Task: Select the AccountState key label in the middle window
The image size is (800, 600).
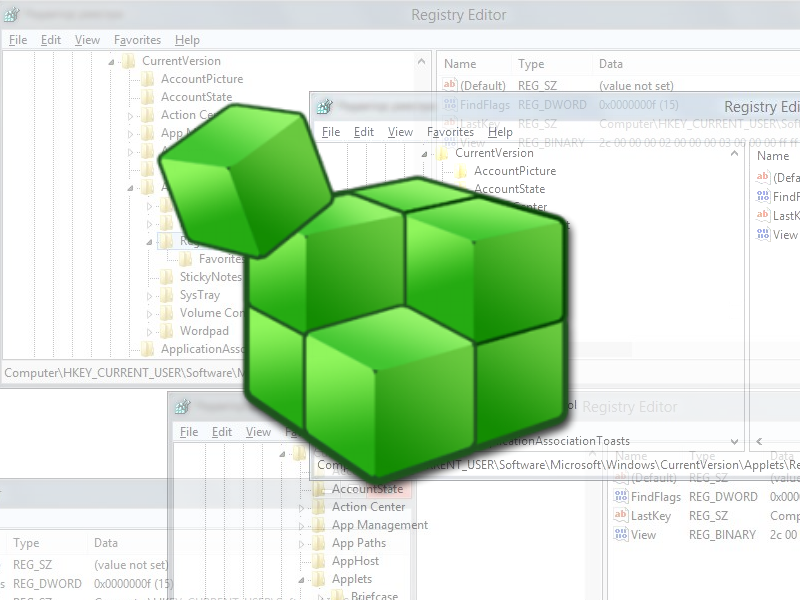Action: click(509, 189)
